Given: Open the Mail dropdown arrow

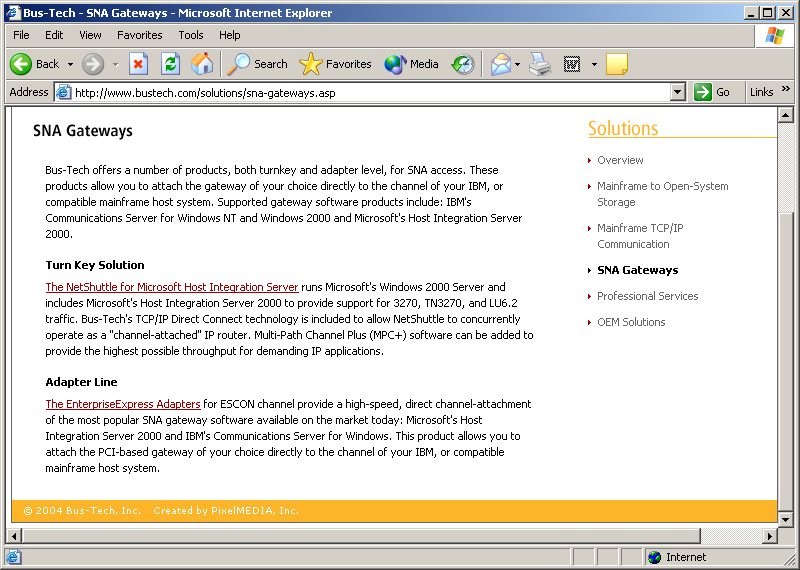Looking at the screenshot, I should click(517, 64).
